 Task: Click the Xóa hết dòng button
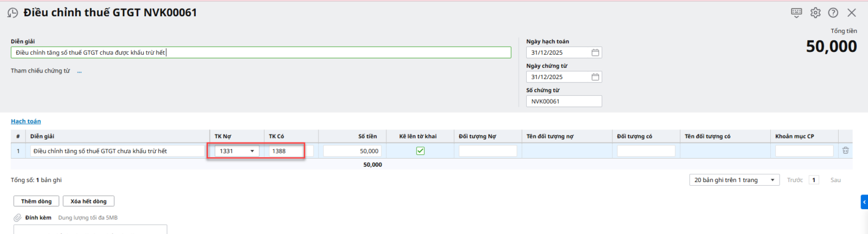pos(88,201)
